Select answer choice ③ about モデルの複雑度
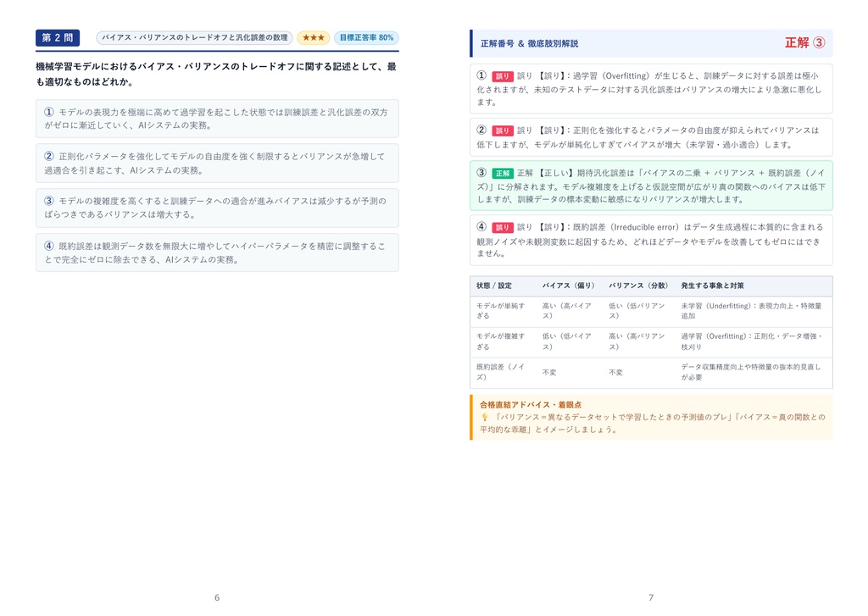The height and width of the screenshot is (616, 868). [217, 208]
